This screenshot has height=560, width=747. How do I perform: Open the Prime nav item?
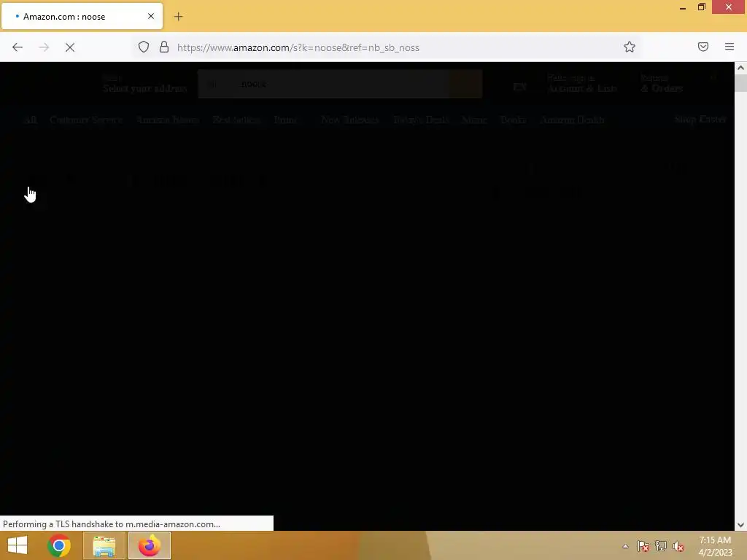coord(286,120)
